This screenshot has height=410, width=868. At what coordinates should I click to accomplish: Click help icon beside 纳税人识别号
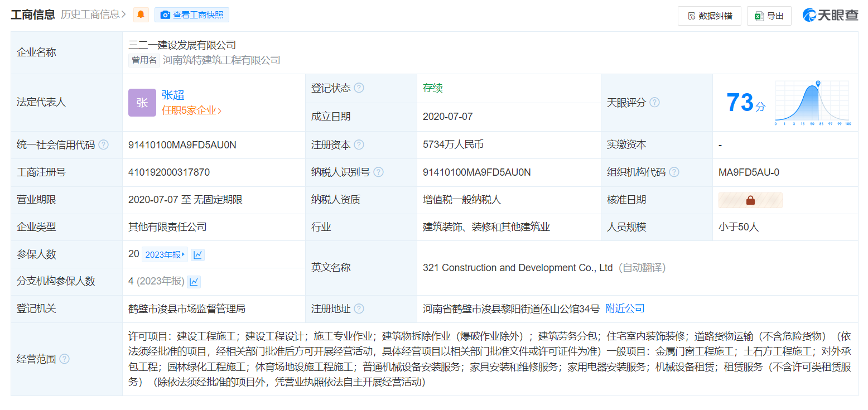point(379,172)
